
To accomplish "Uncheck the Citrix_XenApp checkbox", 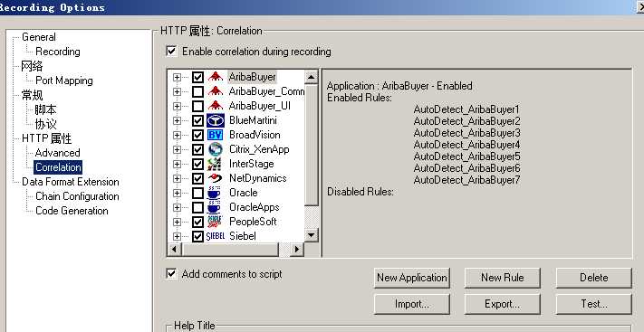I will (198, 149).
